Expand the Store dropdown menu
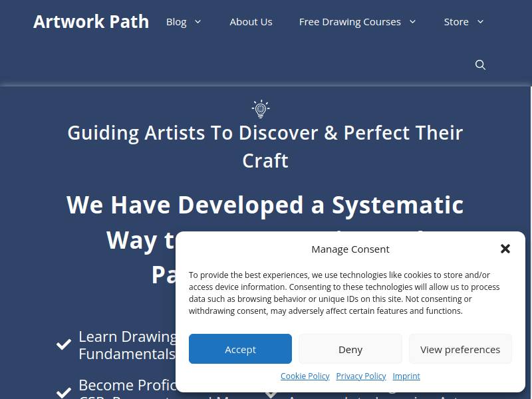532x399 pixels. [x=456, y=21]
